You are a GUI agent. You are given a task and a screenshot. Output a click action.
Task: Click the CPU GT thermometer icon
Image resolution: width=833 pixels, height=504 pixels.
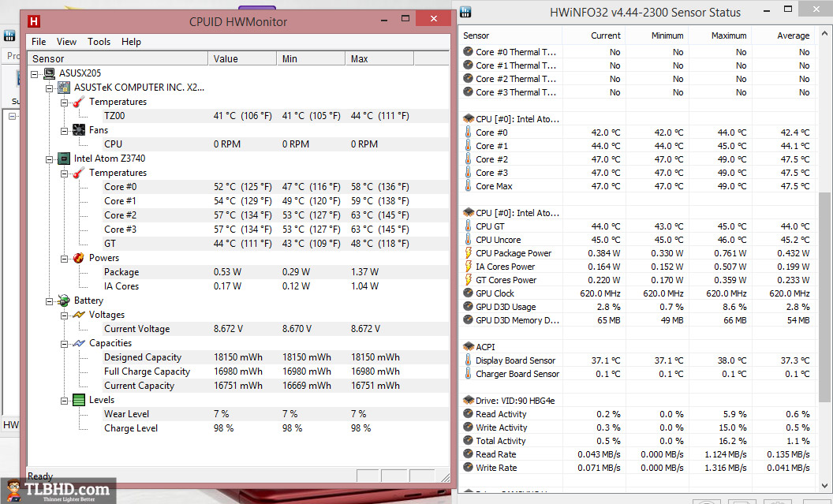pyautogui.click(x=468, y=226)
